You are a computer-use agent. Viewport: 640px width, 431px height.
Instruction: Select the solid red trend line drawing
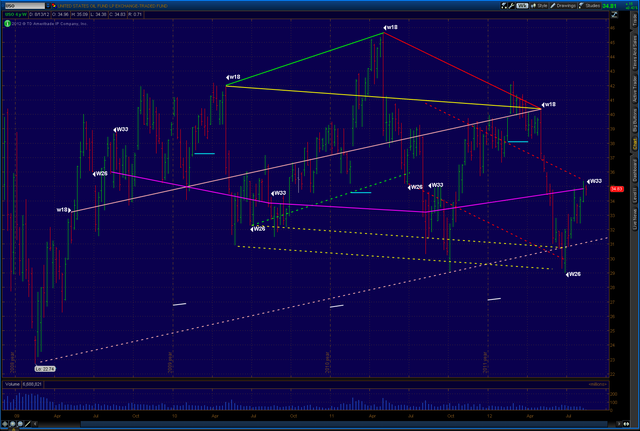click(462, 71)
